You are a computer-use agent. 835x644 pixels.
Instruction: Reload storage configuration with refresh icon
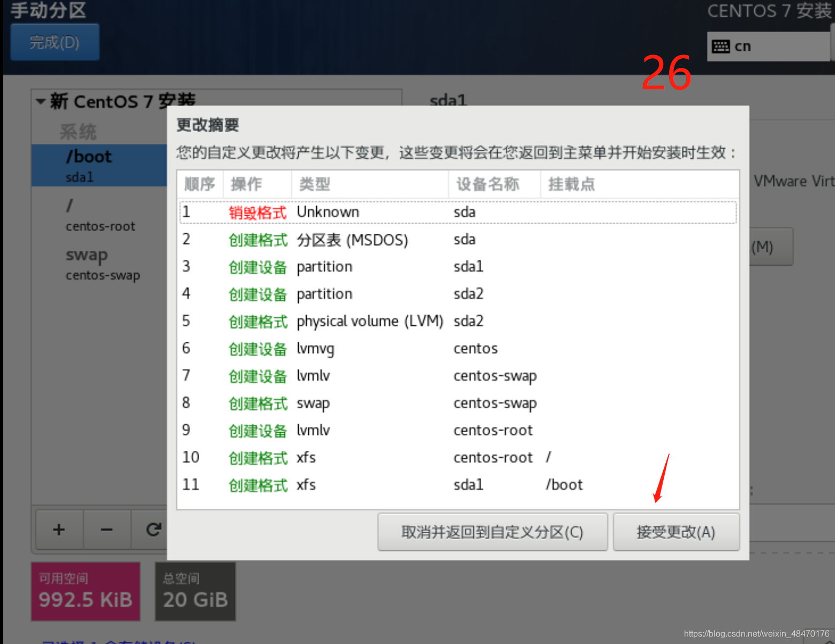click(x=153, y=530)
